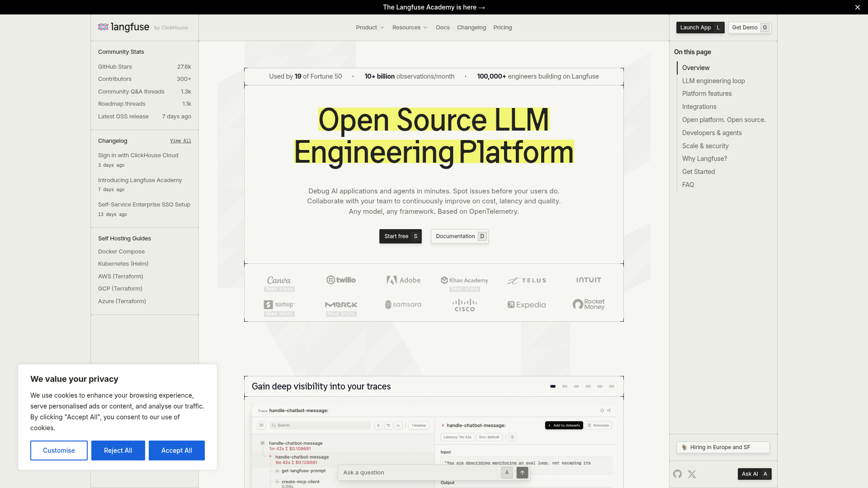
Task: Click the collapse-all icon in trace toolbar
Action: point(378,425)
